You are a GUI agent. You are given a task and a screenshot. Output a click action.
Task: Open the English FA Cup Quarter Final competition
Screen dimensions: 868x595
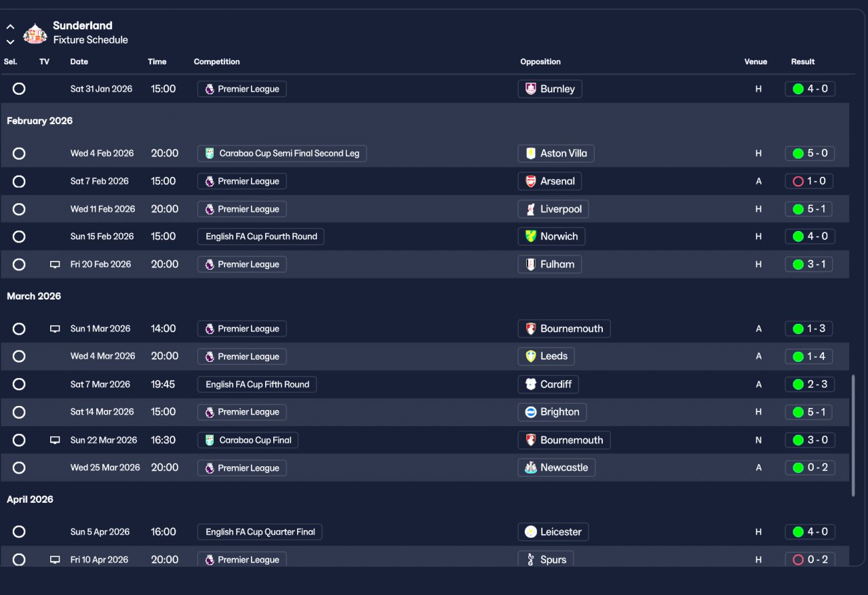coord(260,532)
